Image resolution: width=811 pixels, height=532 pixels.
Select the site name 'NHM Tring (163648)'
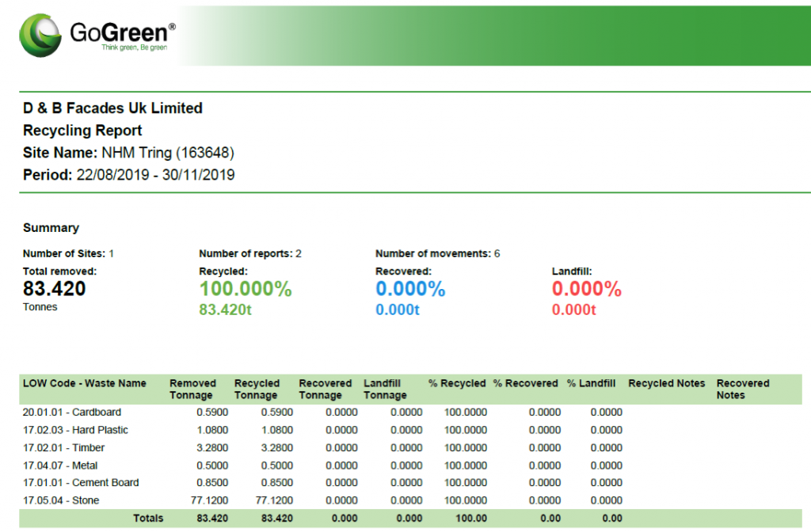[168, 153]
